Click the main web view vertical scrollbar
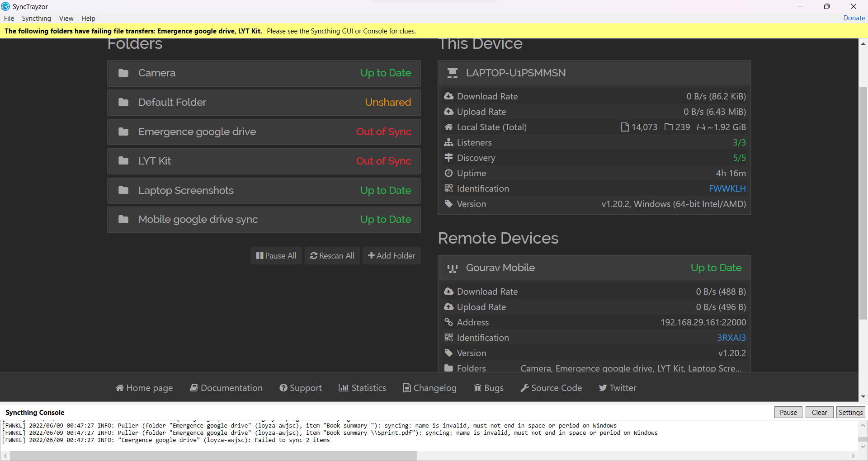868x461 pixels. point(863,203)
